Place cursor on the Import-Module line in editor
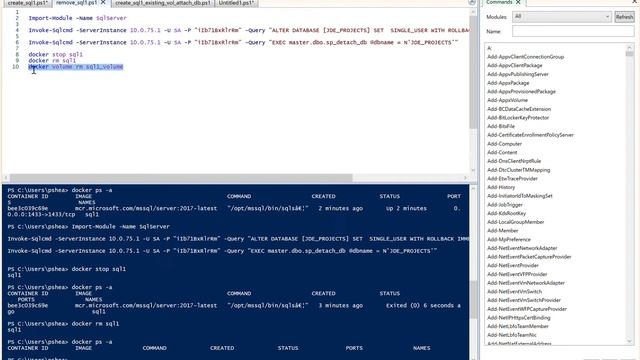The height and width of the screenshot is (360, 640). click(78, 18)
